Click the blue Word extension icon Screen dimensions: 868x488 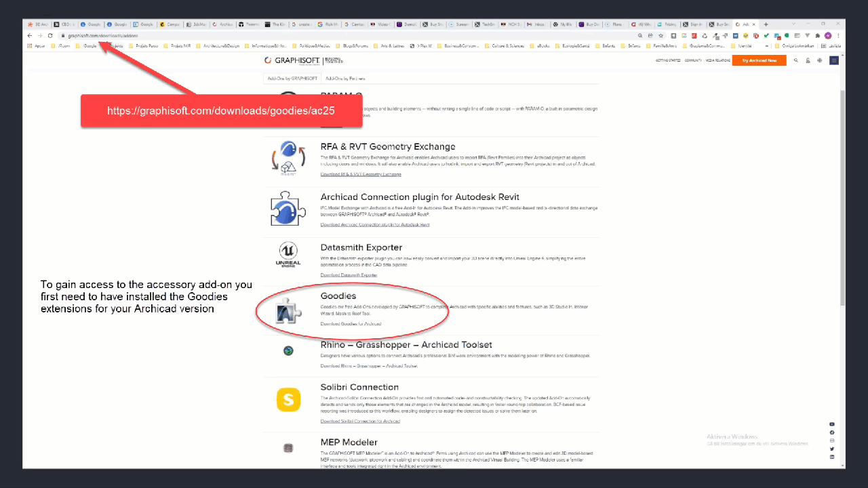[x=735, y=35]
